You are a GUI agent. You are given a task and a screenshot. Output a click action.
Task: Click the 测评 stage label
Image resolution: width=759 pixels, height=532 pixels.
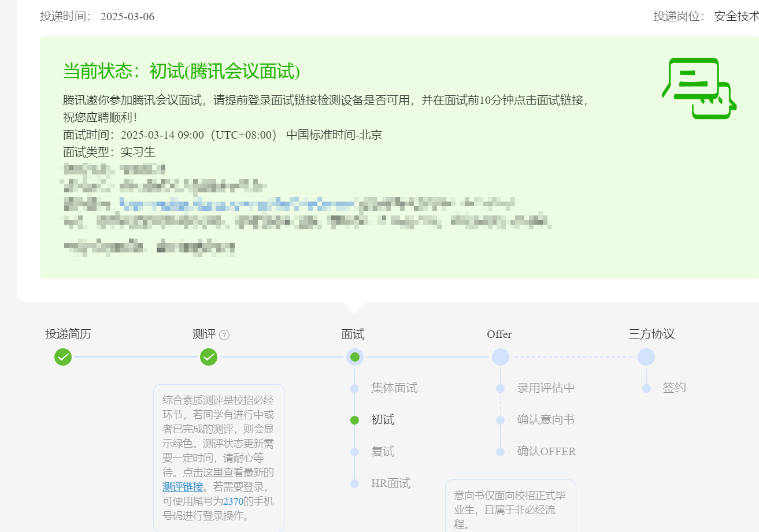(204, 334)
